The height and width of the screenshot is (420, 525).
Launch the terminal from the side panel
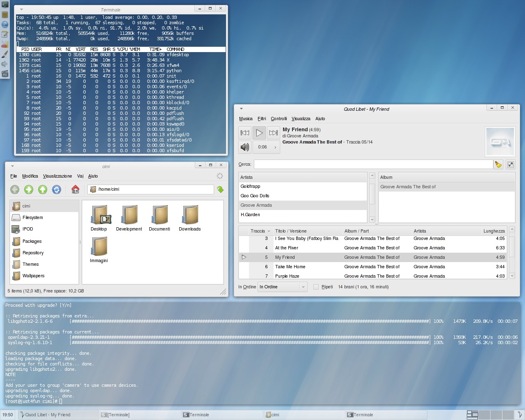tap(5, 5)
